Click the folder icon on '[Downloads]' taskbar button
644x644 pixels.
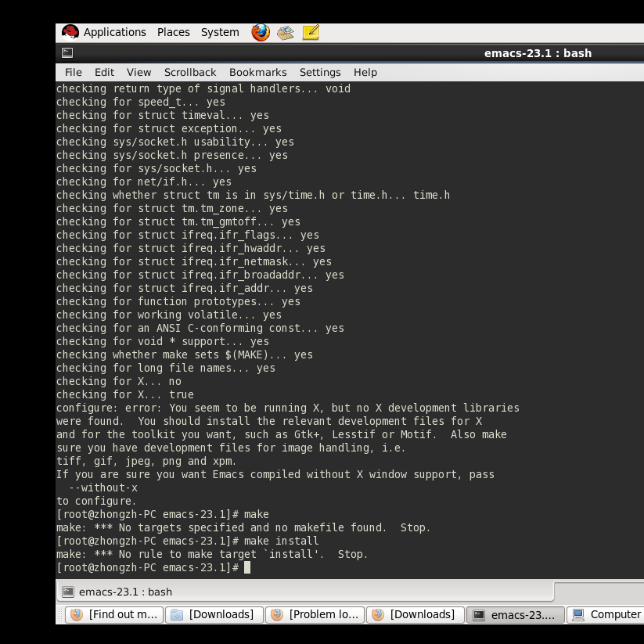point(177,614)
